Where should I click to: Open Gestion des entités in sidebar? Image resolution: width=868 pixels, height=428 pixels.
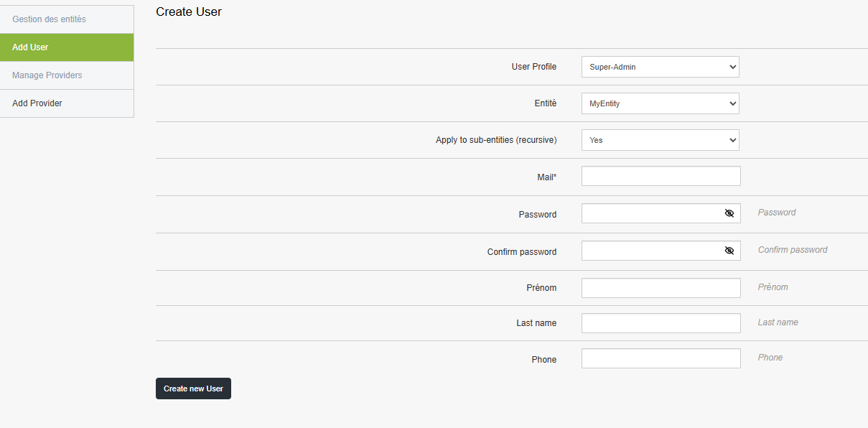point(49,19)
